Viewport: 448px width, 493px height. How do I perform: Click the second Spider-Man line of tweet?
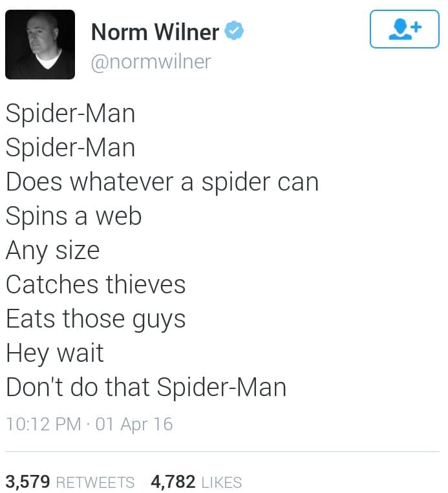pyautogui.click(x=70, y=148)
